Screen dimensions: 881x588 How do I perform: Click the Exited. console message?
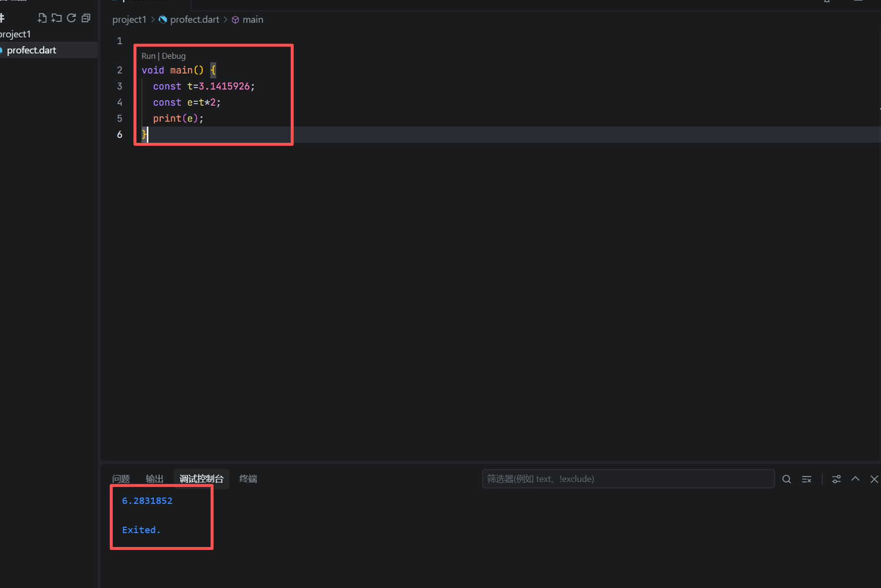point(141,530)
